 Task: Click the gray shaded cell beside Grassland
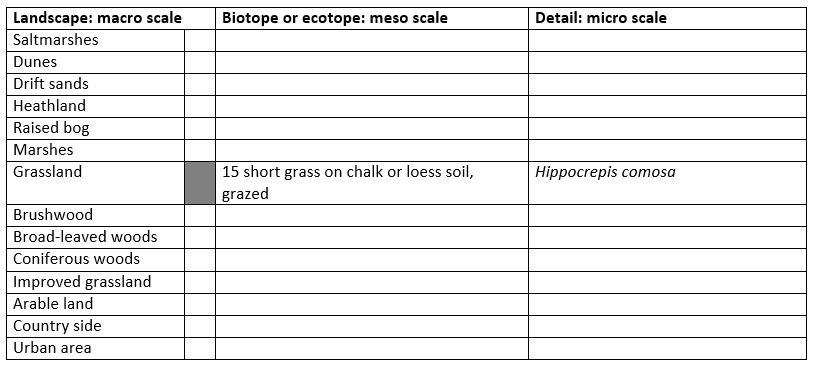(200, 182)
